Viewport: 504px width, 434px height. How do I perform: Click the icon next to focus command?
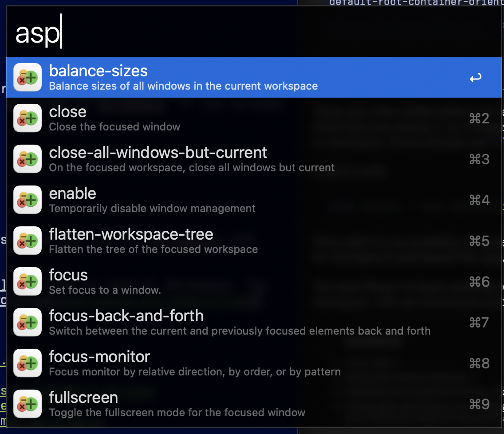(x=28, y=281)
